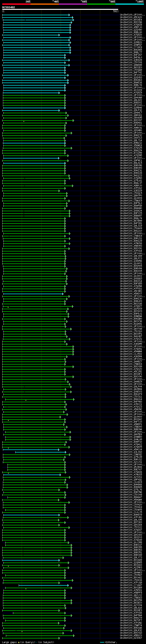The image size is (146, 644).
Task: Select the UniRef100_Q75L61 label
Action: pos(131,181)
